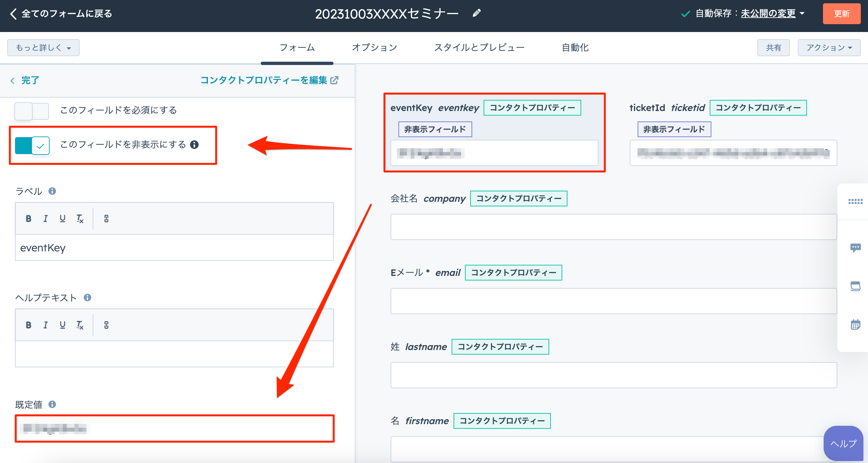Click the コンタクトプロパティー tag beside firstname

pyautogui.click(x=502, y=421)
